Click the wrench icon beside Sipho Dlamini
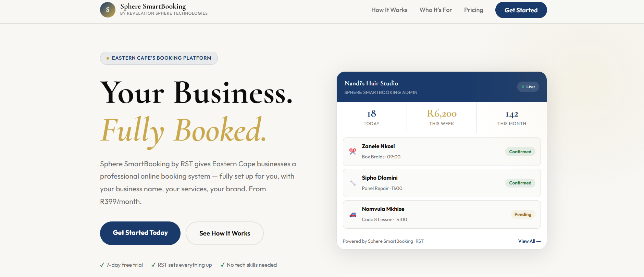Screen dimensions: 644x277 353,183
